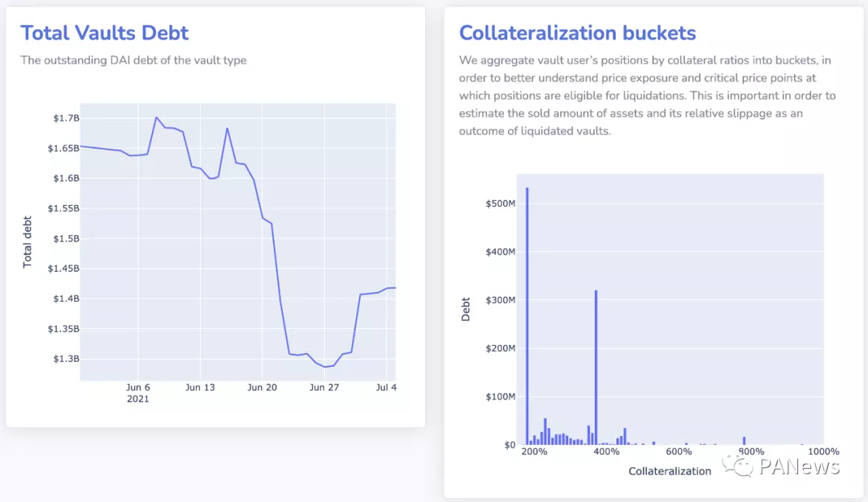
Task: Click the outstanding DAI debt subtitle text
Action: pos(133,60)
